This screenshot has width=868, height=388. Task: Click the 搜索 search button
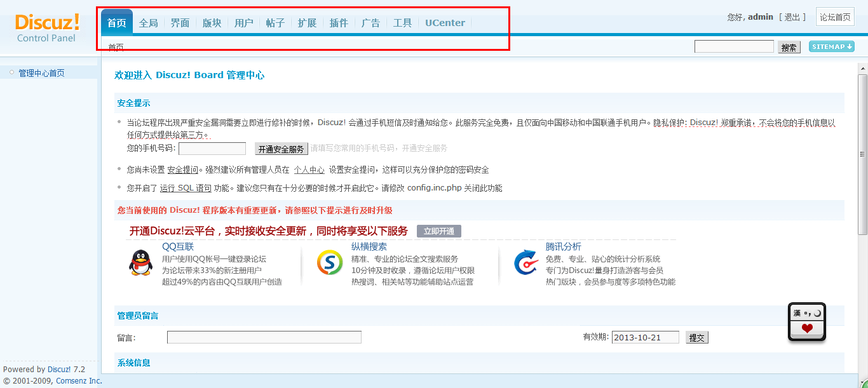pyautogui.click(x=789, y=47)
